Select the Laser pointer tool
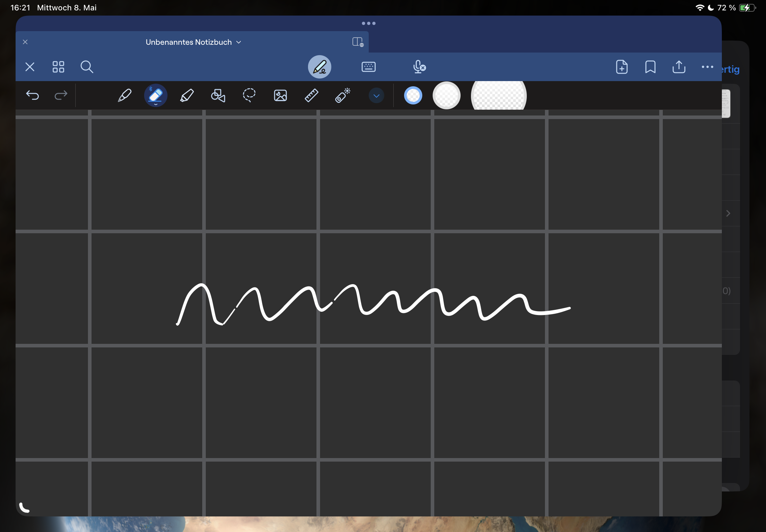The image size is (766, 532). coord(342,96)
